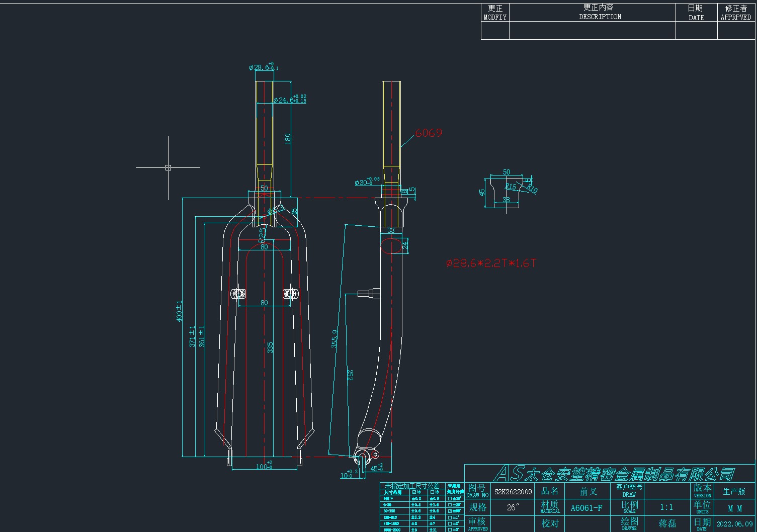757x532 pixels.
Task: Click the left brake boss mount symbol
Action: click(237, 293)
